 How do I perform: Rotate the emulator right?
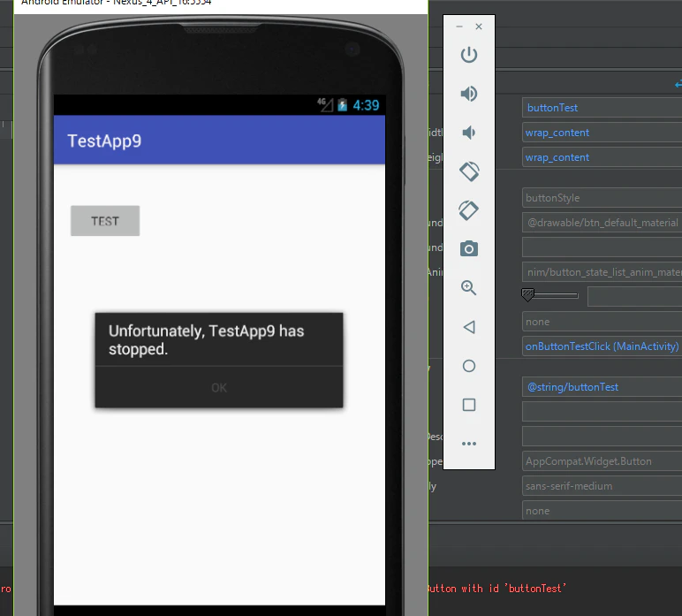[x=469, y=210]
